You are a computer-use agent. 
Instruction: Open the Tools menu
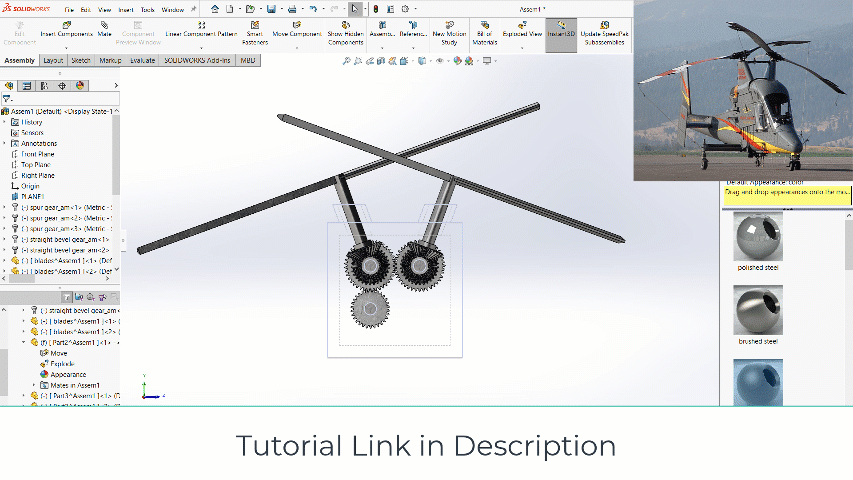click(147, 9)
